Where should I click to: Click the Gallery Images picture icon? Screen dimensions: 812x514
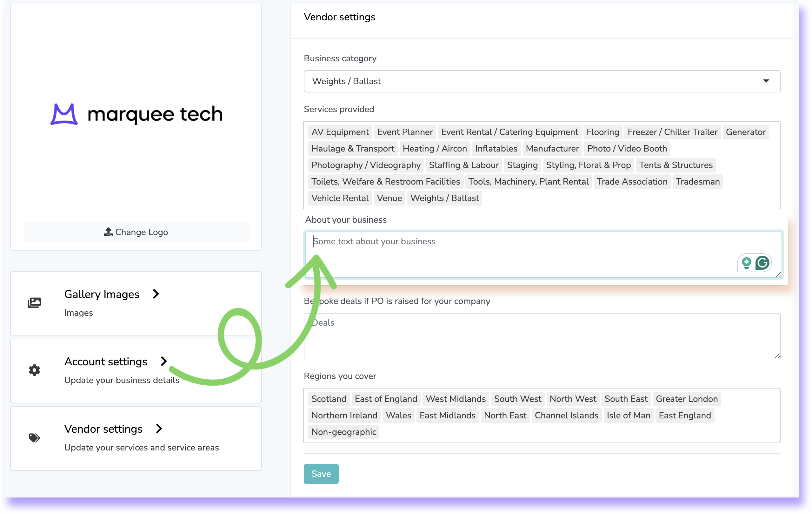click(34, 302)
